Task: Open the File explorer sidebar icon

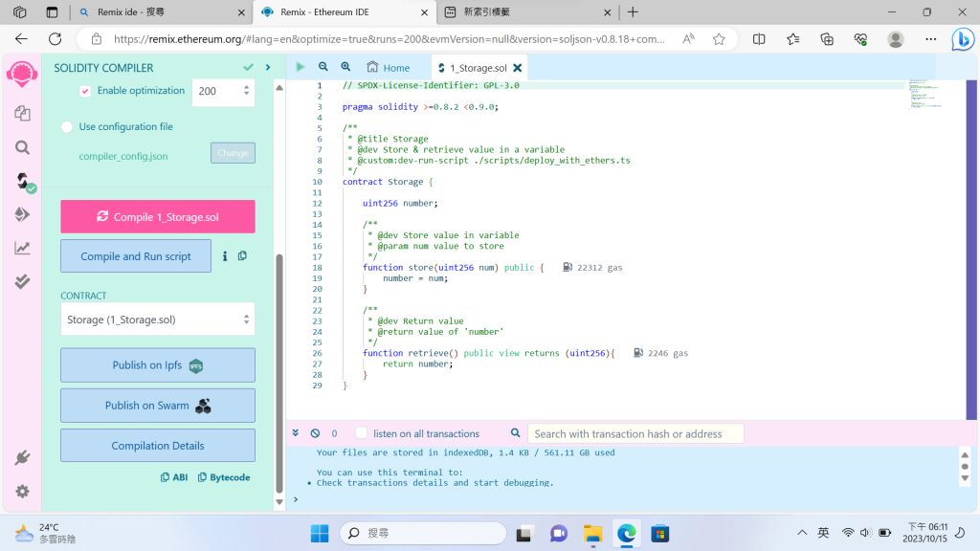Action: point(22,113)
